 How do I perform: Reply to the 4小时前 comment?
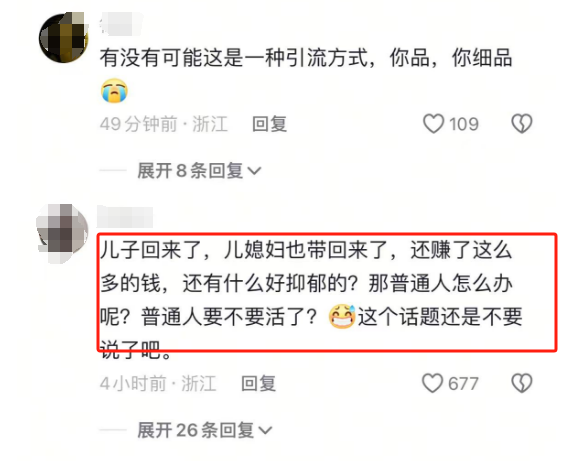pos(258,383)
